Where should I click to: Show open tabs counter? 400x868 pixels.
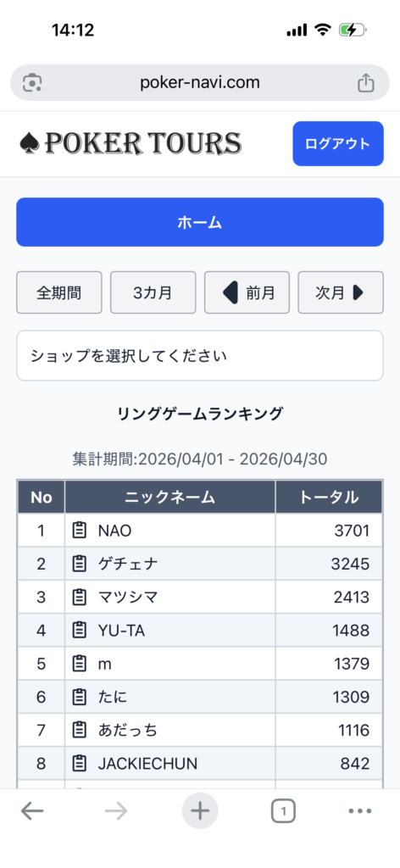click(283, 811)
